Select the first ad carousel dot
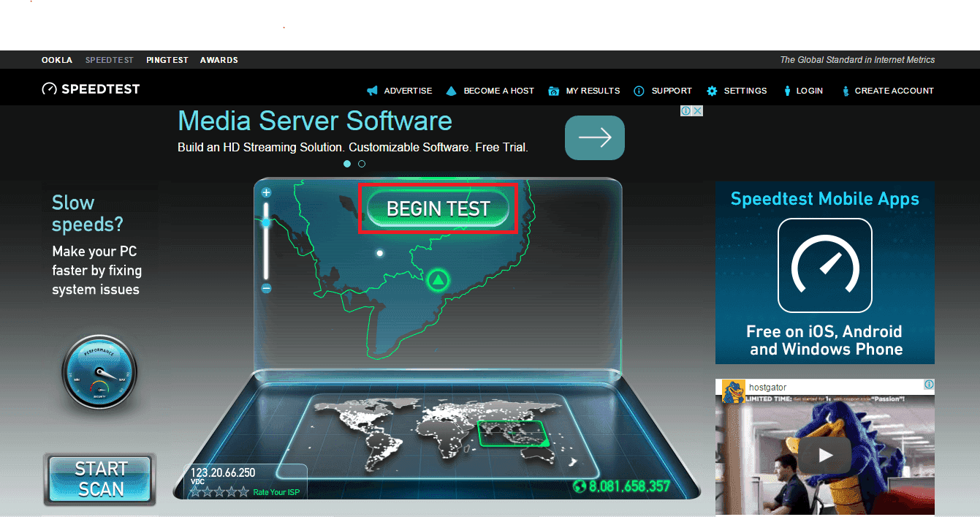Viewport: 980px width, 517px height. [347, 164]
